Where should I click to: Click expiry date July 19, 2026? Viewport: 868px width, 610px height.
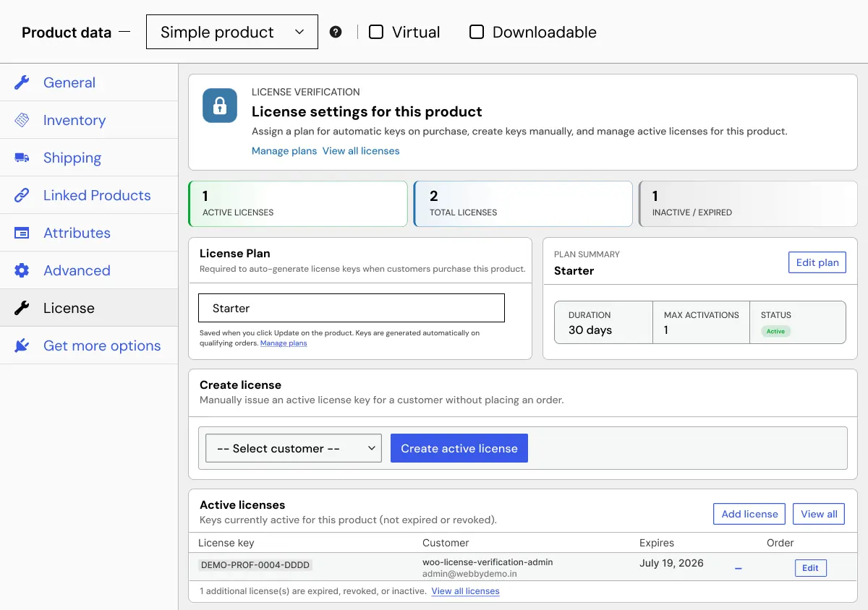click(671, 563)
